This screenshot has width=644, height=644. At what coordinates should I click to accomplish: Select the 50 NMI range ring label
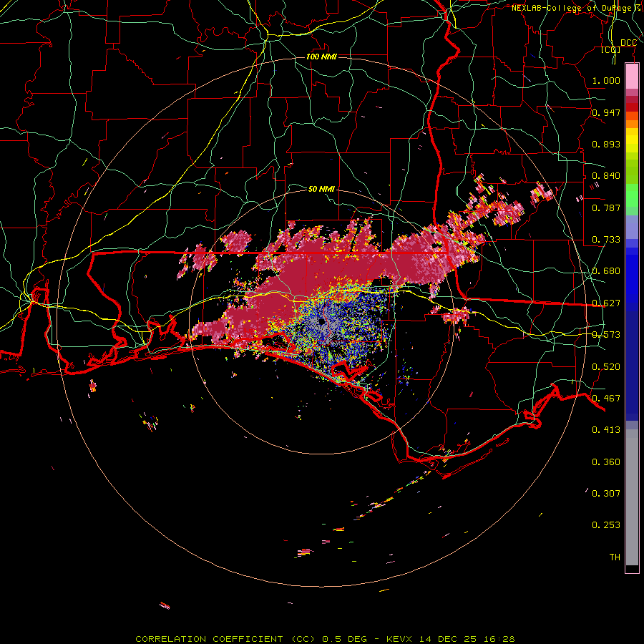[321, 189]
